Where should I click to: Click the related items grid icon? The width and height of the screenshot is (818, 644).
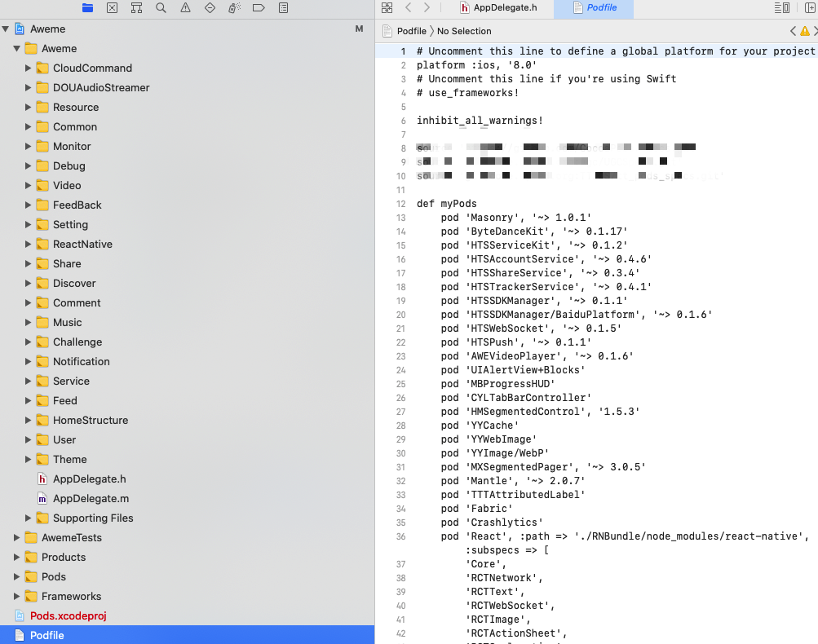tap(387, 8)
